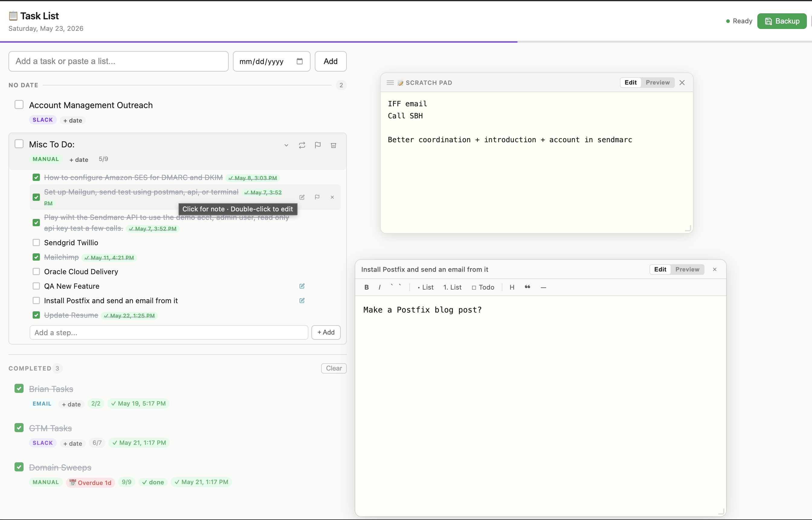Open the mm/dd/yyyy date field
The width and height of the screenshot is (812, 520).
(272, 61)
